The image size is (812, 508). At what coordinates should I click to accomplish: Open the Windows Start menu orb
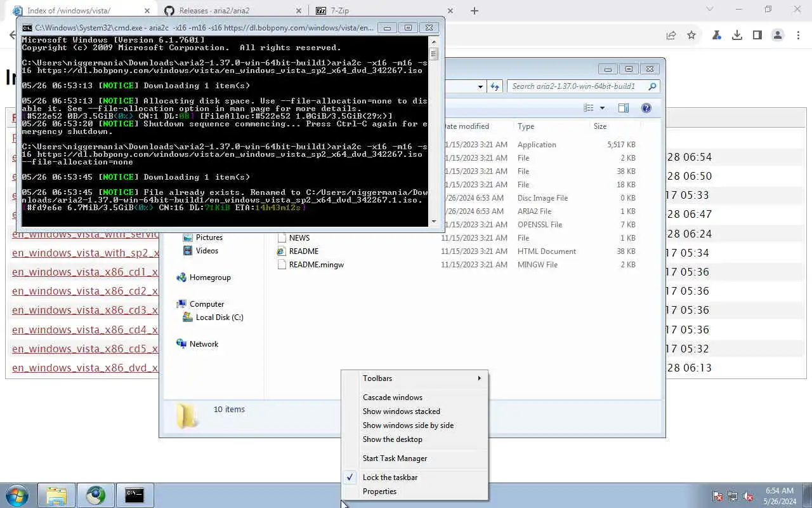coord(17,495)
